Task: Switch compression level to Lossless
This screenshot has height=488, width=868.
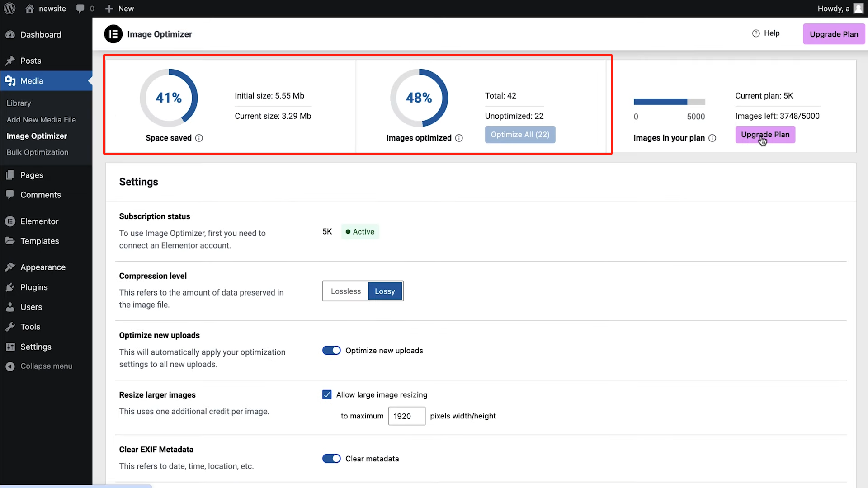Action: [x=345, y=291]
